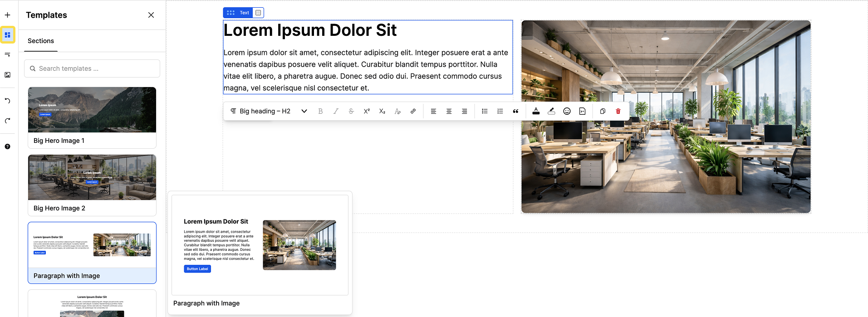Apply blockquote formatting
The height and width of the screenshot is (317, 868).
tap(515, 111)
